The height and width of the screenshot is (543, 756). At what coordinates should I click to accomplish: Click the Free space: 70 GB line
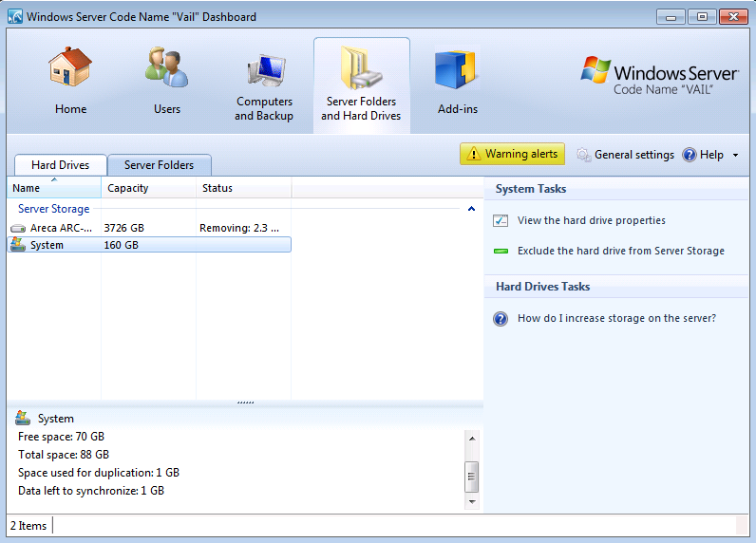coord(61,437)
